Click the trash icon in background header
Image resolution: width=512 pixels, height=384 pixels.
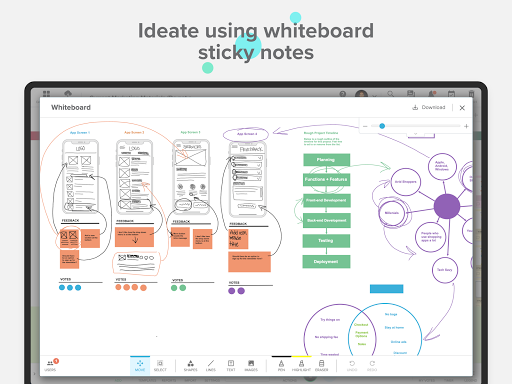(x=471, y=94)
